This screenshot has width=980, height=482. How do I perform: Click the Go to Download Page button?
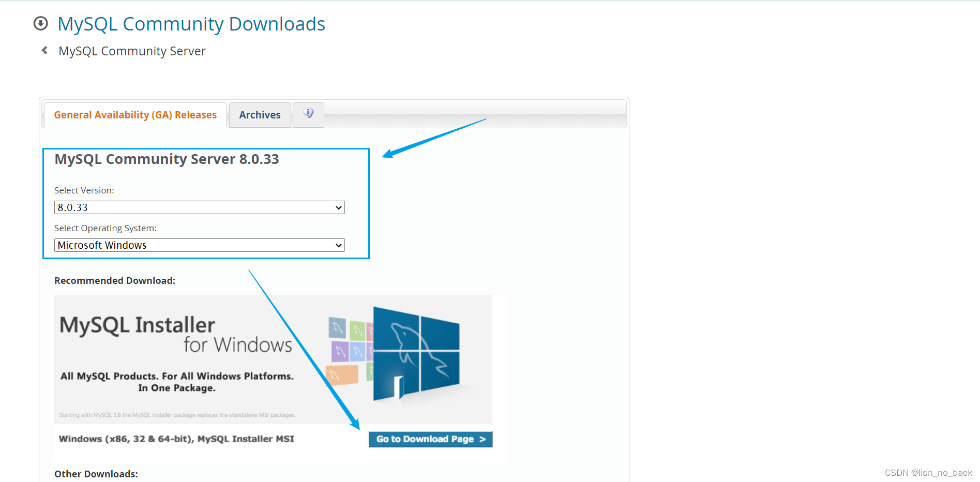point(430,439)
